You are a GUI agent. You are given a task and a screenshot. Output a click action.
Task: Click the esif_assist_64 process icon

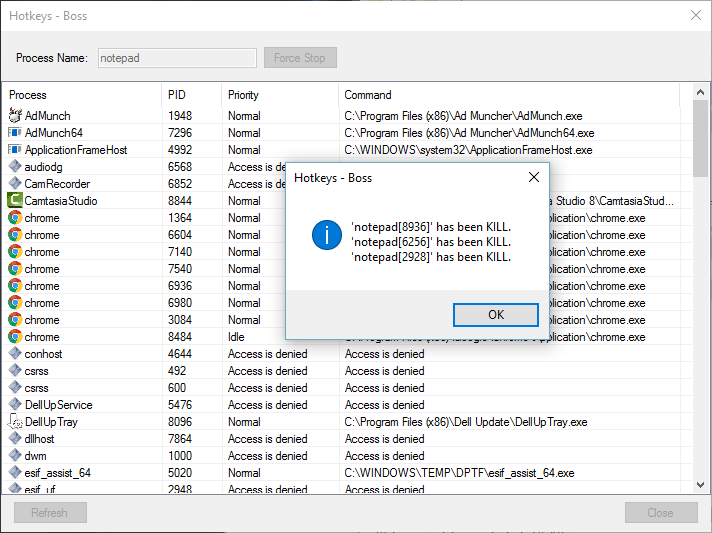click(x=15, y=473)
